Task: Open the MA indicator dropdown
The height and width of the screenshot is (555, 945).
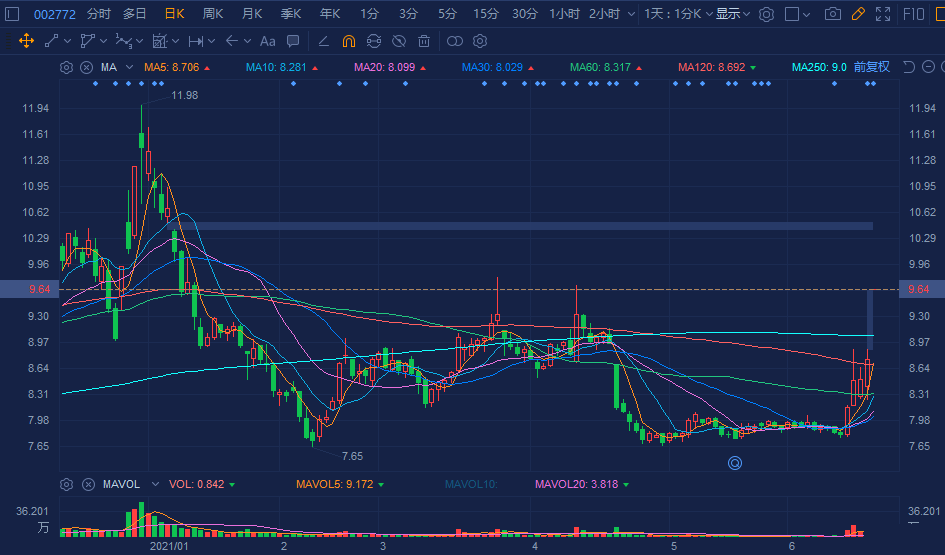Action: 113,67
